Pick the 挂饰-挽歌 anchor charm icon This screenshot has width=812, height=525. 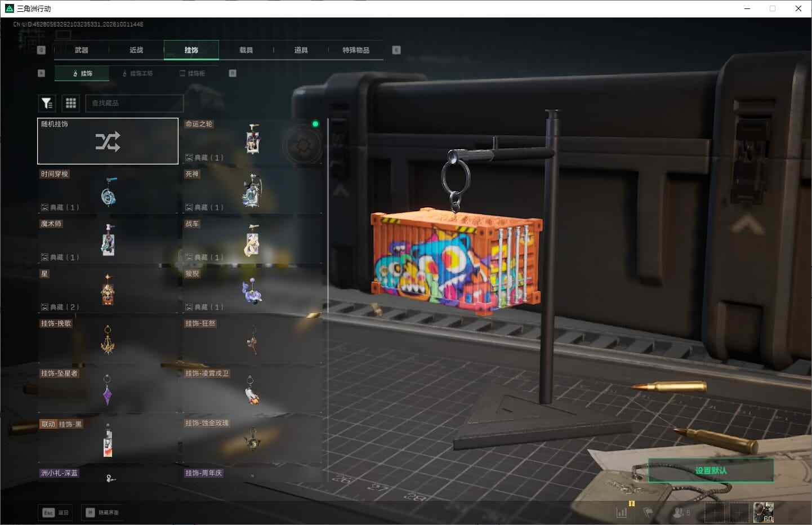click(108, 340)
